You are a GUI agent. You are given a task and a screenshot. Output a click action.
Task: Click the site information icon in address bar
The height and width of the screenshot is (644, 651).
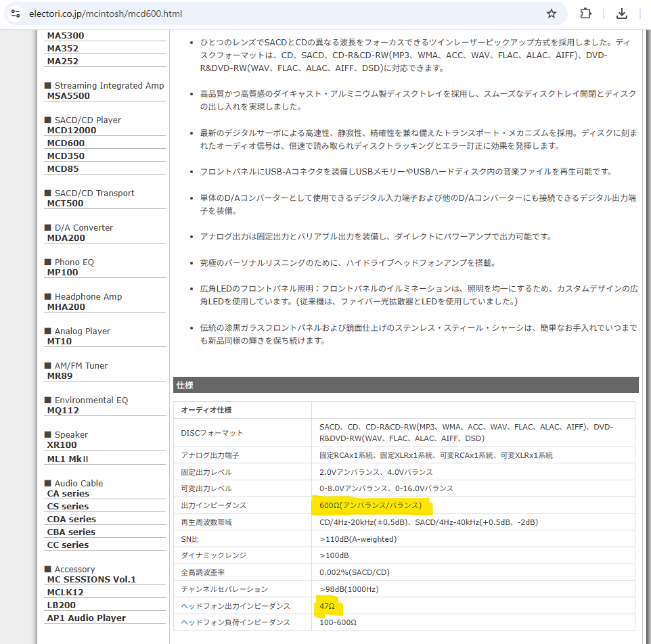(16, 14)
